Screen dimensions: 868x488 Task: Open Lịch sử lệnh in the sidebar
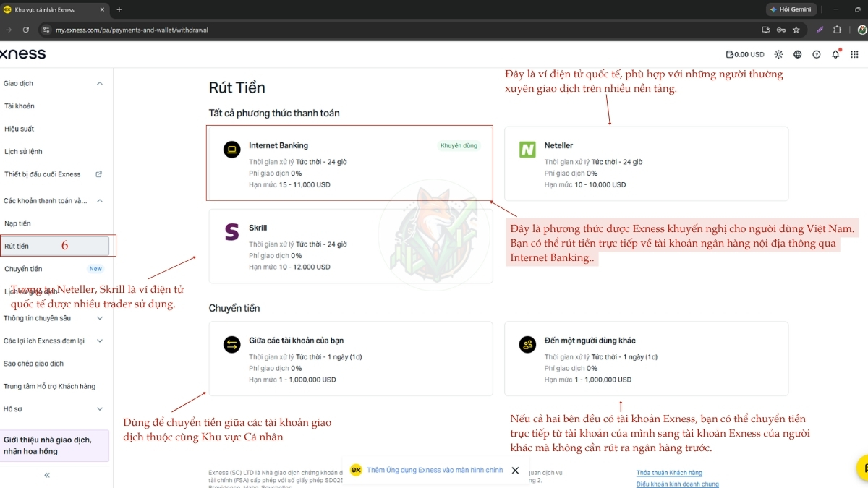[x=23, y=152]
